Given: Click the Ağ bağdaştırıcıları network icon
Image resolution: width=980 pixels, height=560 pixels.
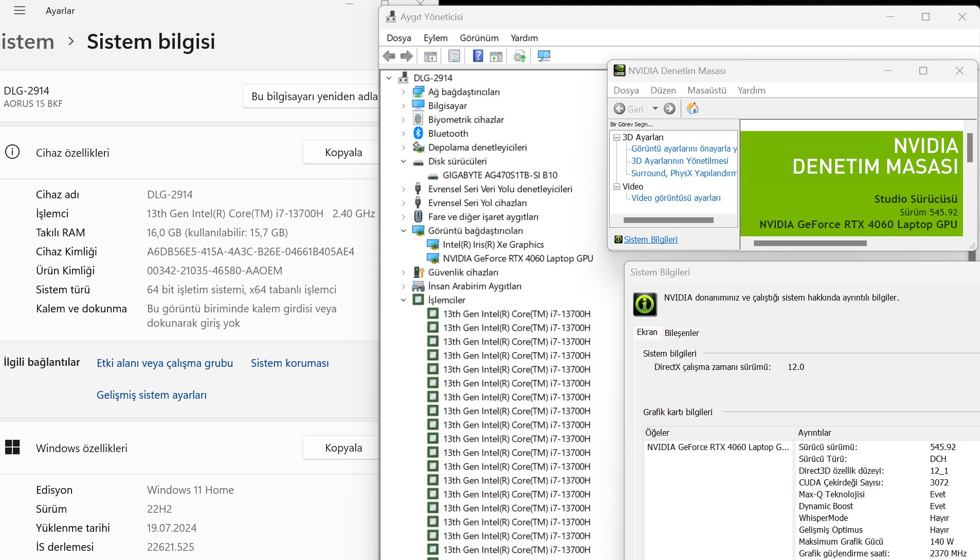Looking at the screenshot, I should pos(419,91).
